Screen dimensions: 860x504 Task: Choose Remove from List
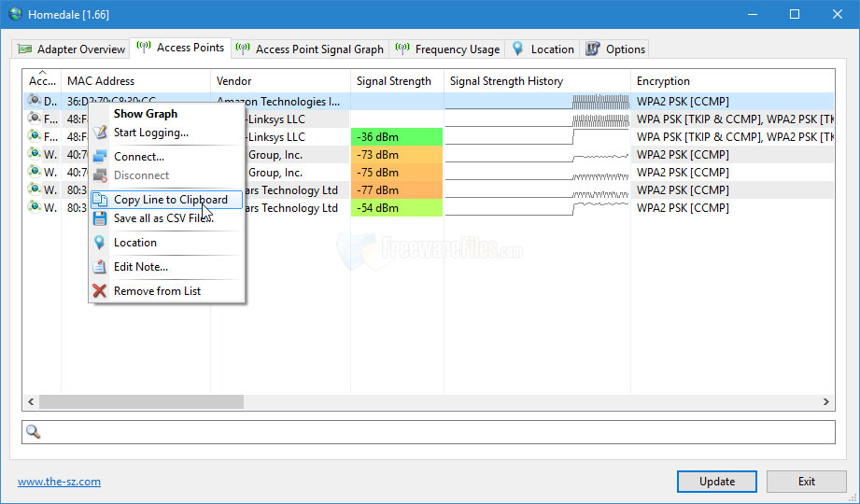pos(167,290)
